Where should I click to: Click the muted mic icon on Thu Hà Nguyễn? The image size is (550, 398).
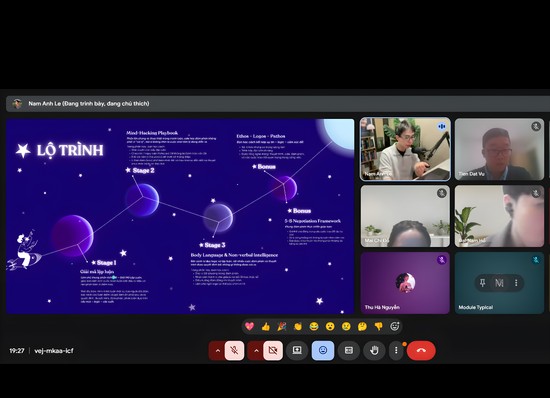pyautogui.click(x=442, y=260)
